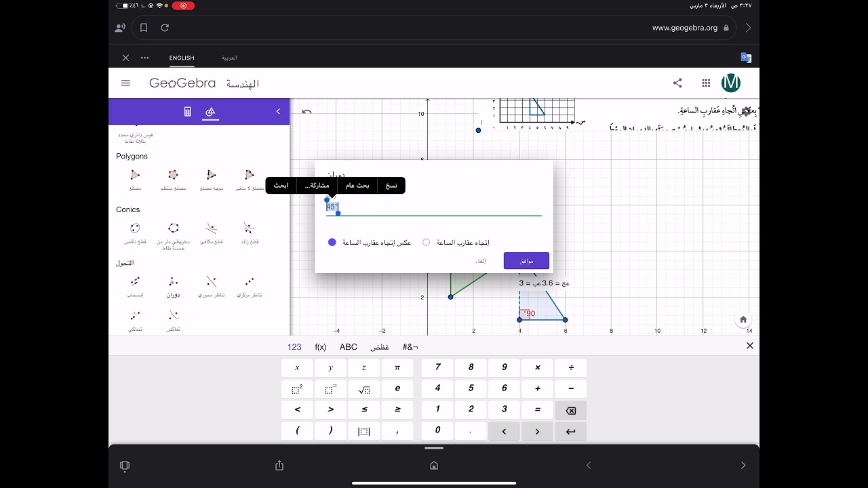
Task: Tap the backspace key
Action: point(571,410)
